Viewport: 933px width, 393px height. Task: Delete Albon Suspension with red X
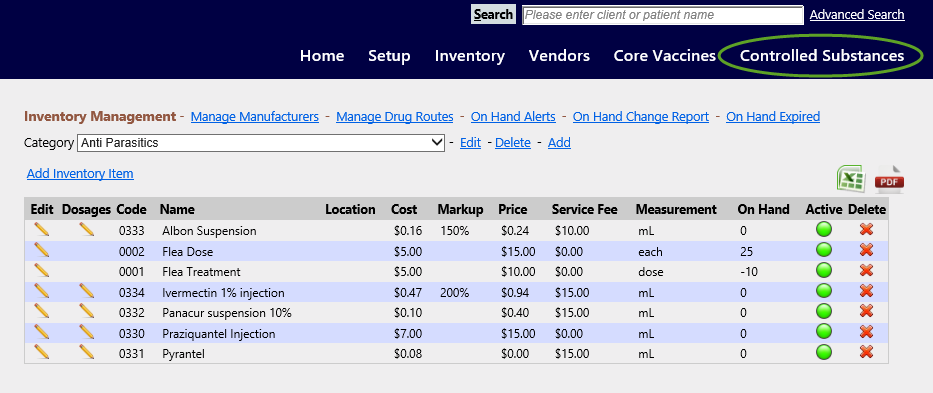(866, 229)
